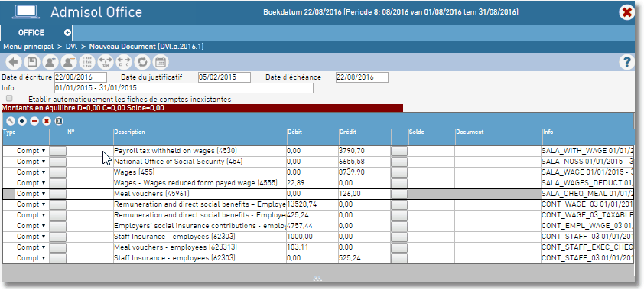This screenshot has width=644, height=291.
Task: Open Type dropdown for 425,24 debit row
Action: [31, 215]
